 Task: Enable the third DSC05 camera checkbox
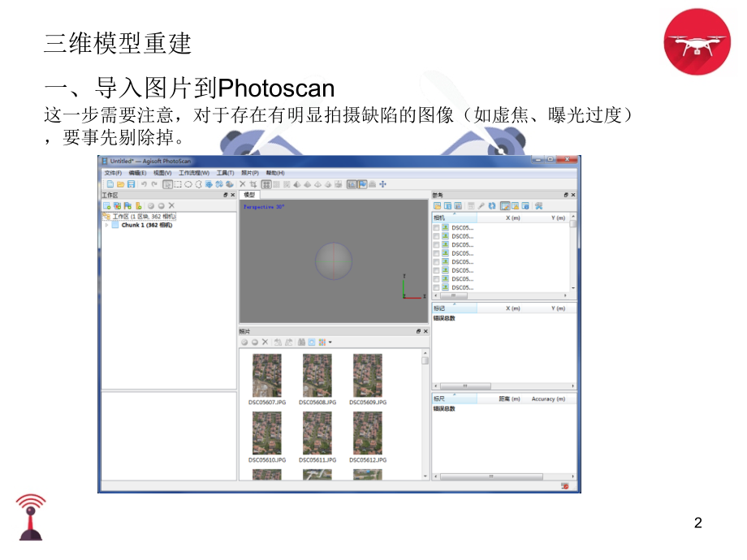point(436,245)
